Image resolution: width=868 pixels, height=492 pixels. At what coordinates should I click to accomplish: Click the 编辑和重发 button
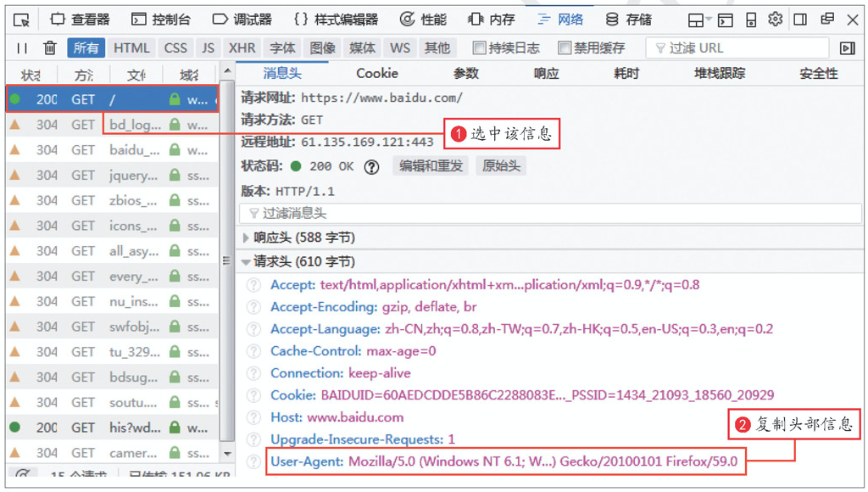click(431, 166)
